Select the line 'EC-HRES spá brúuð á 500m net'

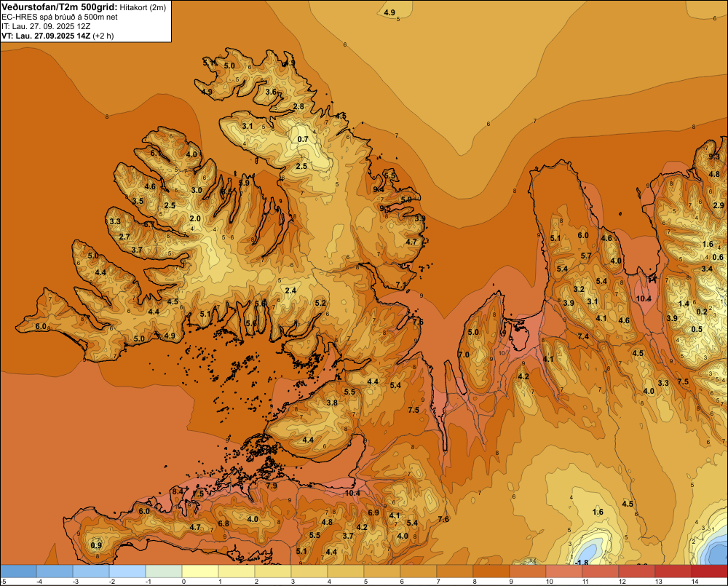coord(59,17)
